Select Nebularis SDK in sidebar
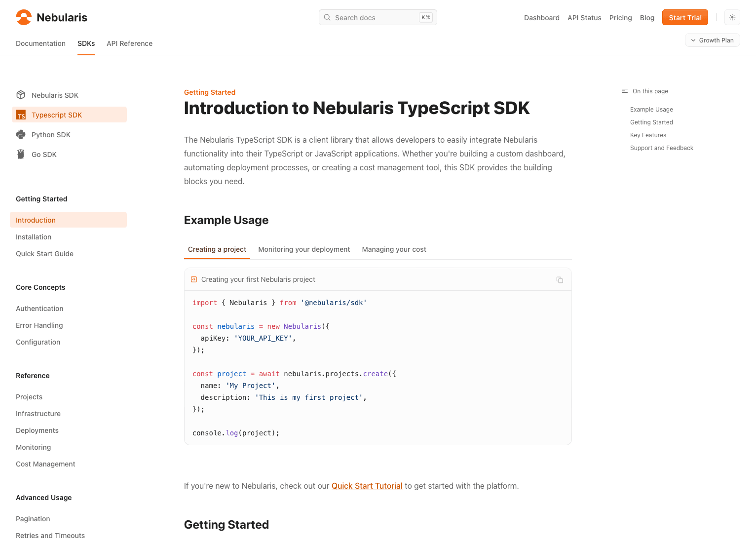The image size is (756, 542). click(x=69, y=95)
